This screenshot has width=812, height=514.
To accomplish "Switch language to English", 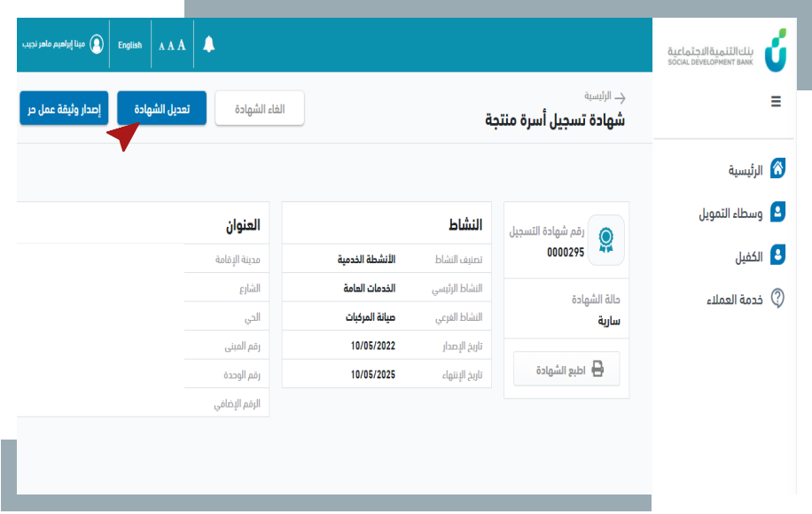I will (129, 45).
